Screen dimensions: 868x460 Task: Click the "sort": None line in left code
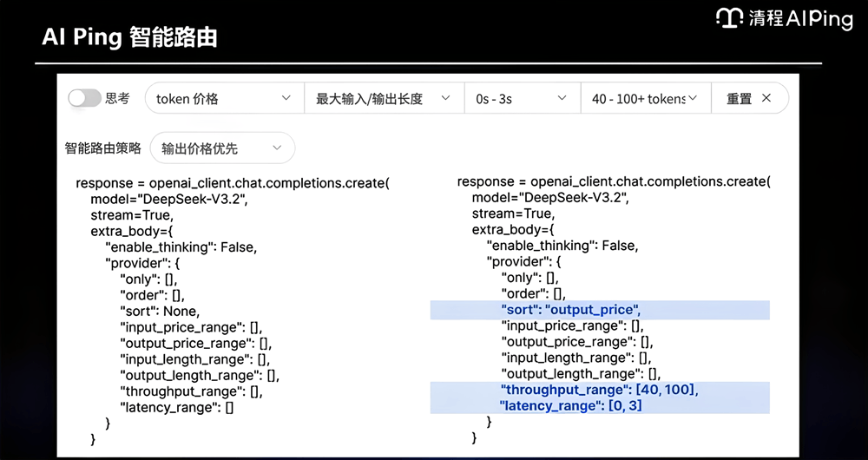[x=160, y=311]
